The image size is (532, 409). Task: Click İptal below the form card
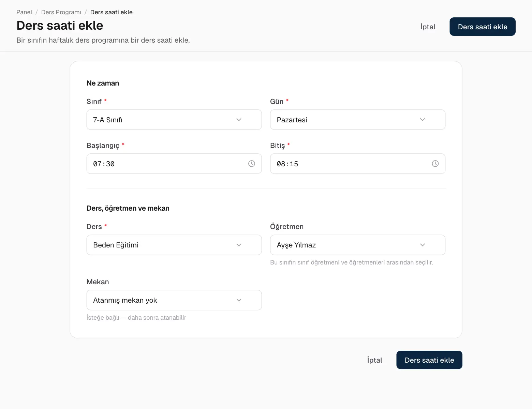(375, 360)
